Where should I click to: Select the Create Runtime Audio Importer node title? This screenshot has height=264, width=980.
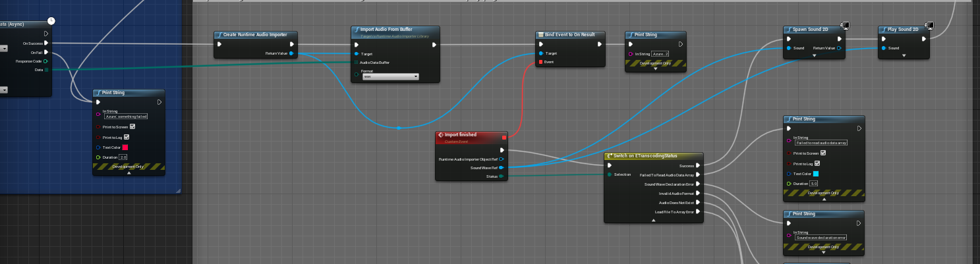tap(255, 35)
